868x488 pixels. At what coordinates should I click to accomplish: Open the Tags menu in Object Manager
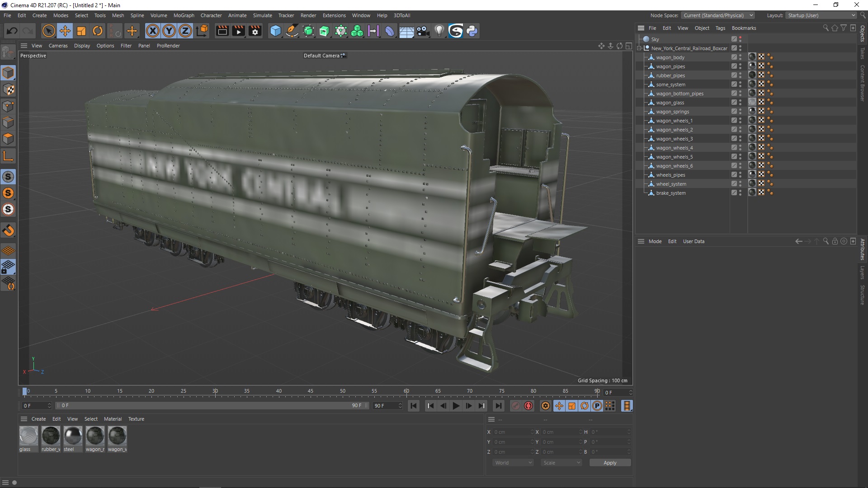pos(720,28)
